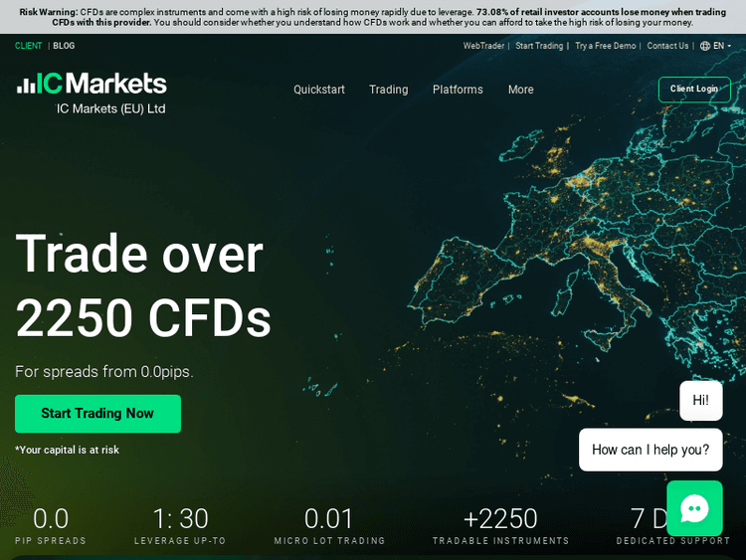Go to Contact Us page
This screenshot has height=560, width=746.
pos(667,46)
